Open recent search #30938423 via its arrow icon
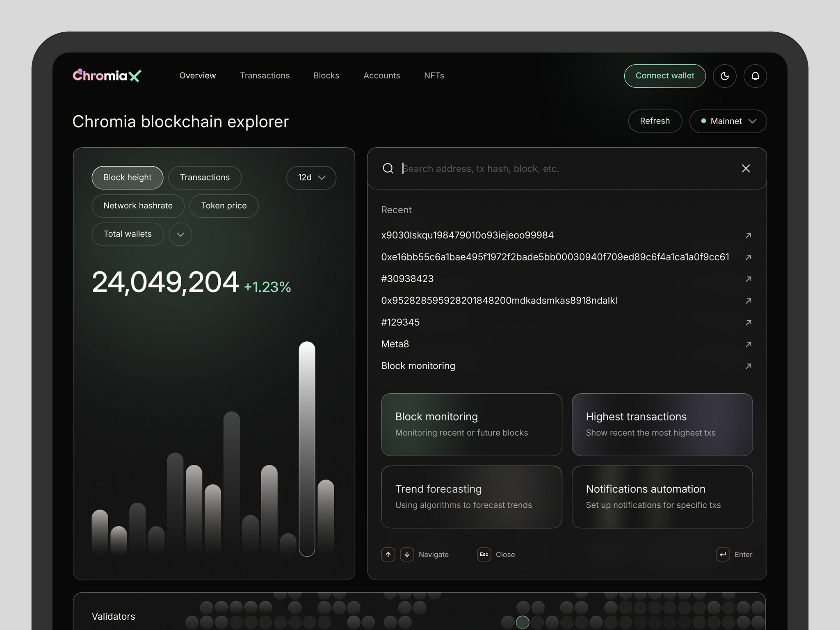The height and width of the screenshot is (630, 840). (x=748, y=279)
